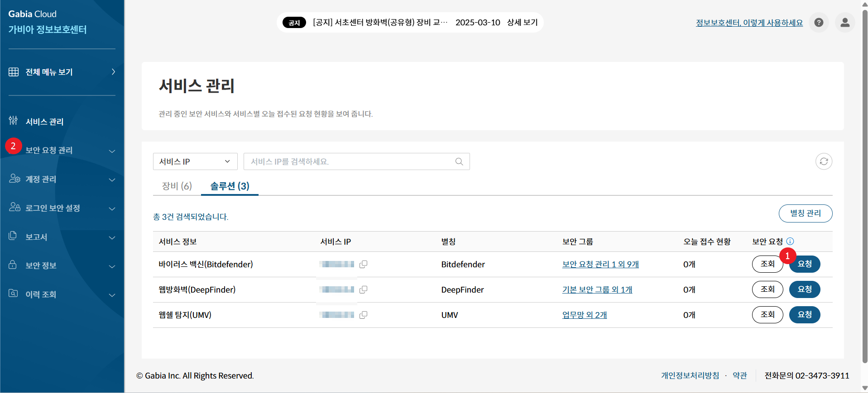868x393 pixels.
Task: Open the user profile icon
Action: click(845, 23)
